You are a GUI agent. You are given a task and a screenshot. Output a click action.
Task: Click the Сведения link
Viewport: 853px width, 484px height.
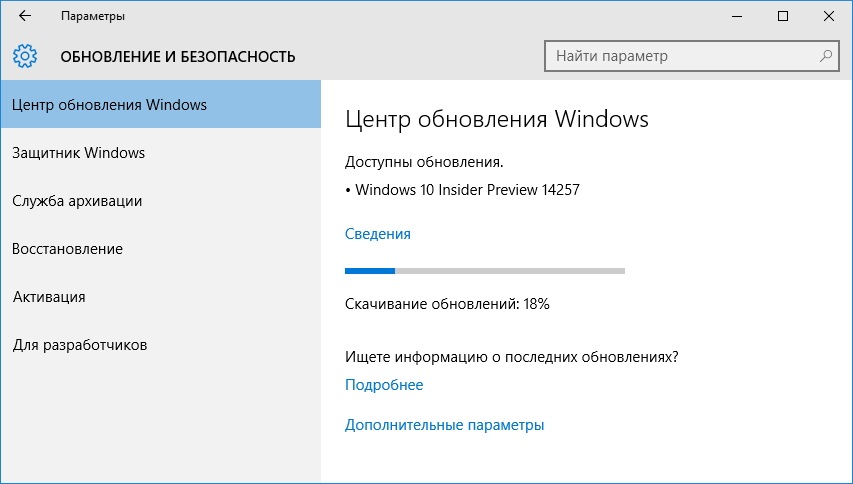[x=378, y=234]
